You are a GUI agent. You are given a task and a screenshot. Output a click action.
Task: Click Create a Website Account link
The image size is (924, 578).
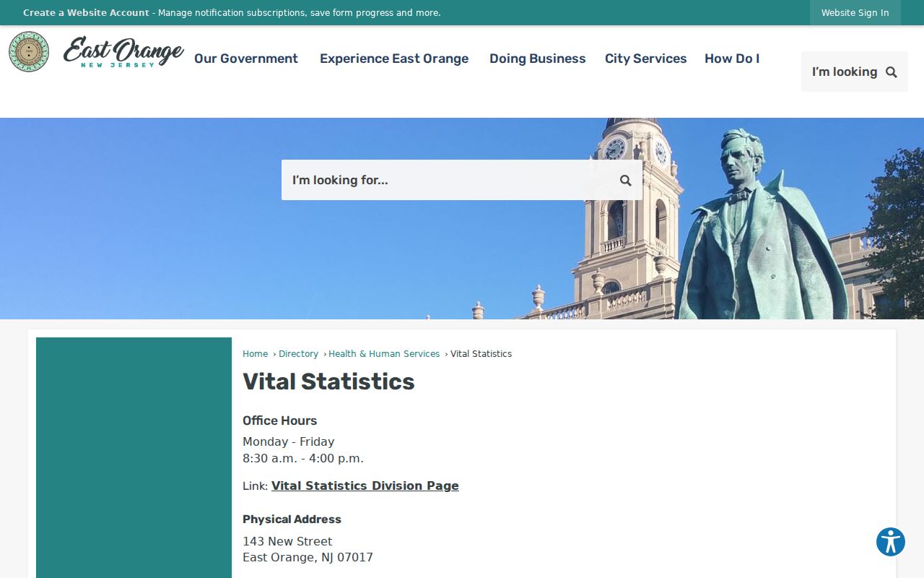[86, 13]
